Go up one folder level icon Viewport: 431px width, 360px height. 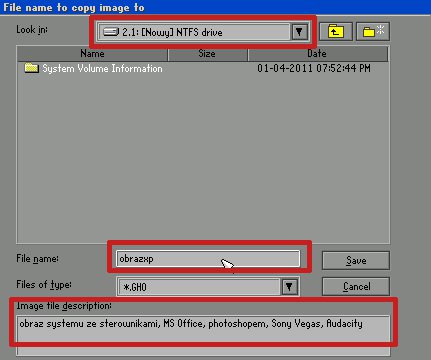coord(336,32)
